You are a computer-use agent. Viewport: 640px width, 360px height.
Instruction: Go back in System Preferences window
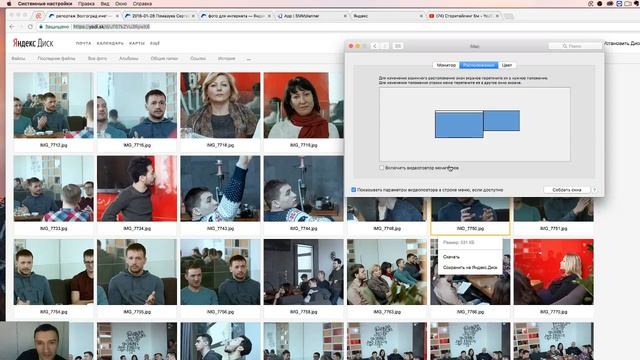click(375, 46)
